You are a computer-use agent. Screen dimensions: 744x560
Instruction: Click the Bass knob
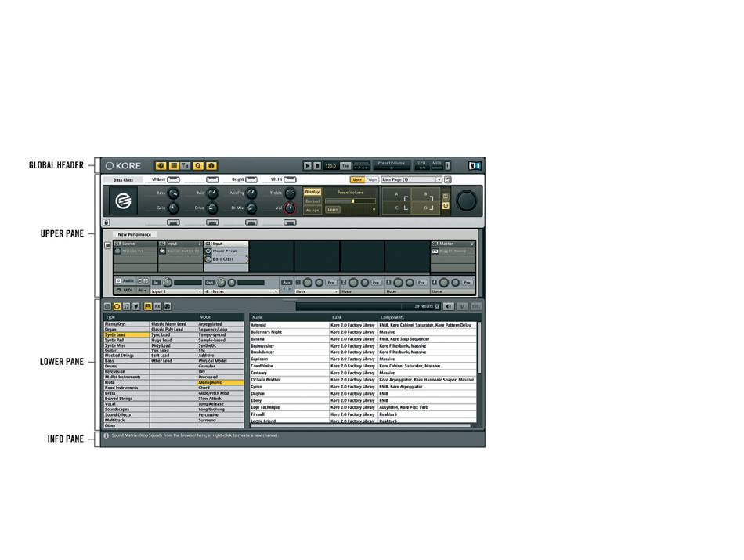[174, 193]
